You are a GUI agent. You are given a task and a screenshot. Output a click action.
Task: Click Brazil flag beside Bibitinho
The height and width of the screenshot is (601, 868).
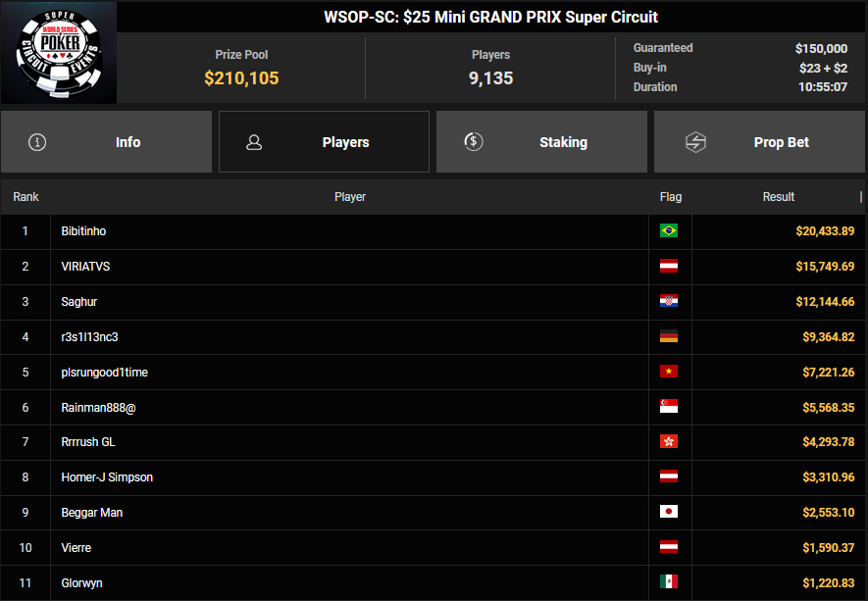pyautogui.click(x=669, y=231)
